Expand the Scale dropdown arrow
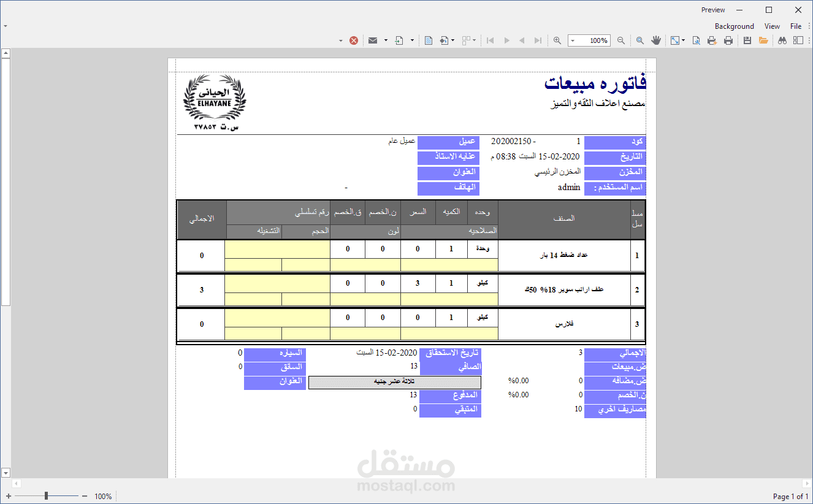The image size is (813, 504). click(x=684, y=40)
